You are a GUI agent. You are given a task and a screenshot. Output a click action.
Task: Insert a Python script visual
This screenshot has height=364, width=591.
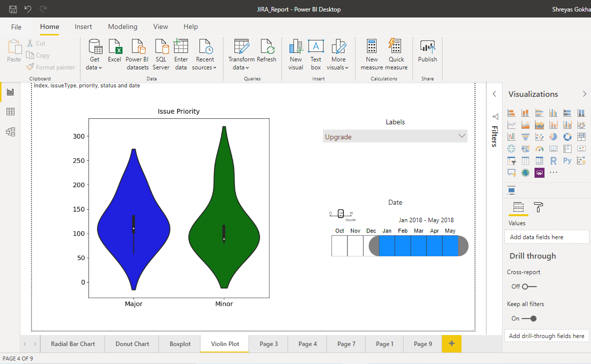coord(567,160)
